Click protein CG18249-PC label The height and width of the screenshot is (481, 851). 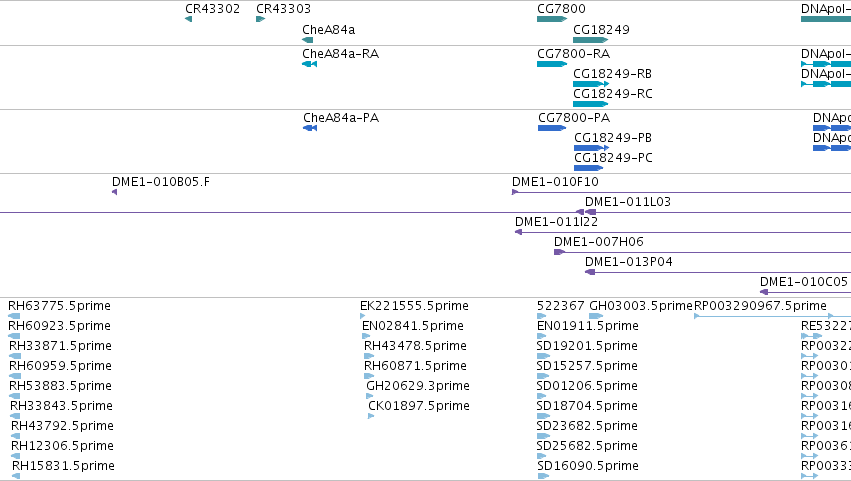613,158
